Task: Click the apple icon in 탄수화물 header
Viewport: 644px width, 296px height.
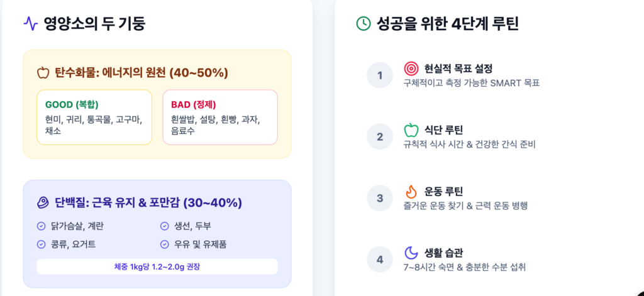Action: tap(43, 73)
